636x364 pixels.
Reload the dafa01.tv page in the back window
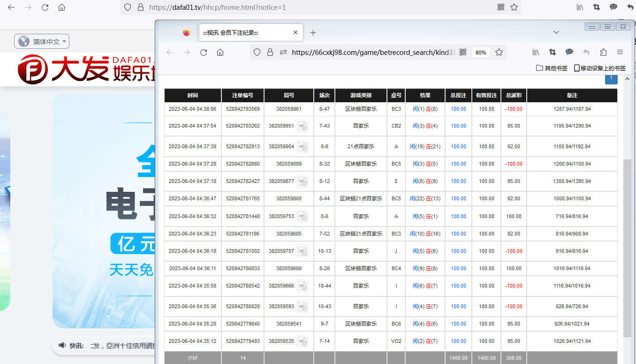pos(45,8)
